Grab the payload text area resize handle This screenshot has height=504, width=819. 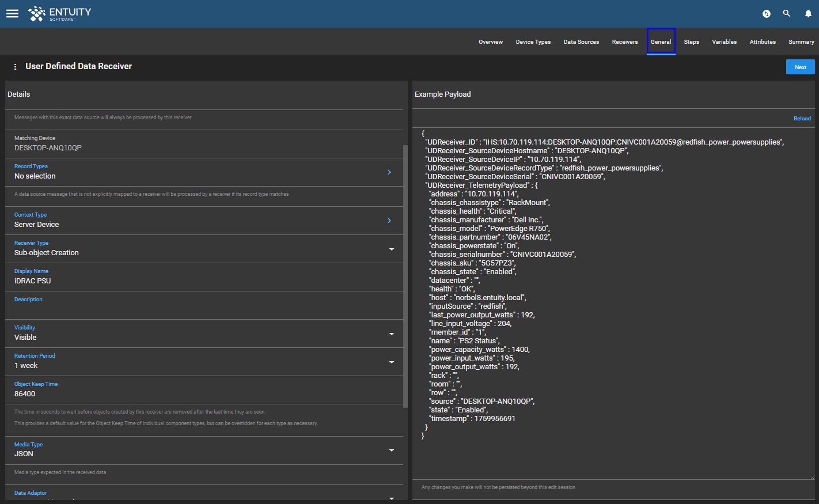[x=812, y=476]
